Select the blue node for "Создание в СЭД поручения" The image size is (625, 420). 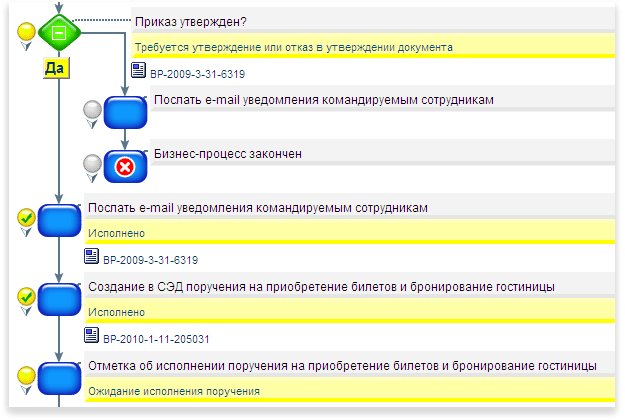click(59, 298)
